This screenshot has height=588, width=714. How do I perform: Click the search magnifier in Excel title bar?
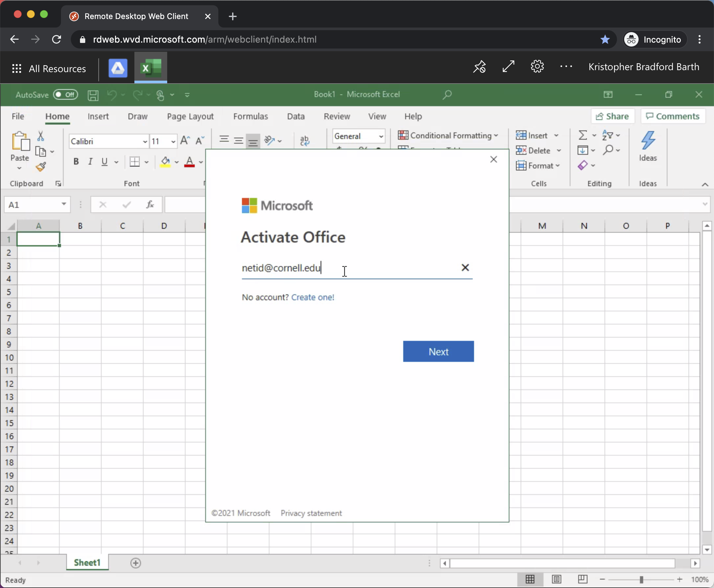click(x=447, y=94)
